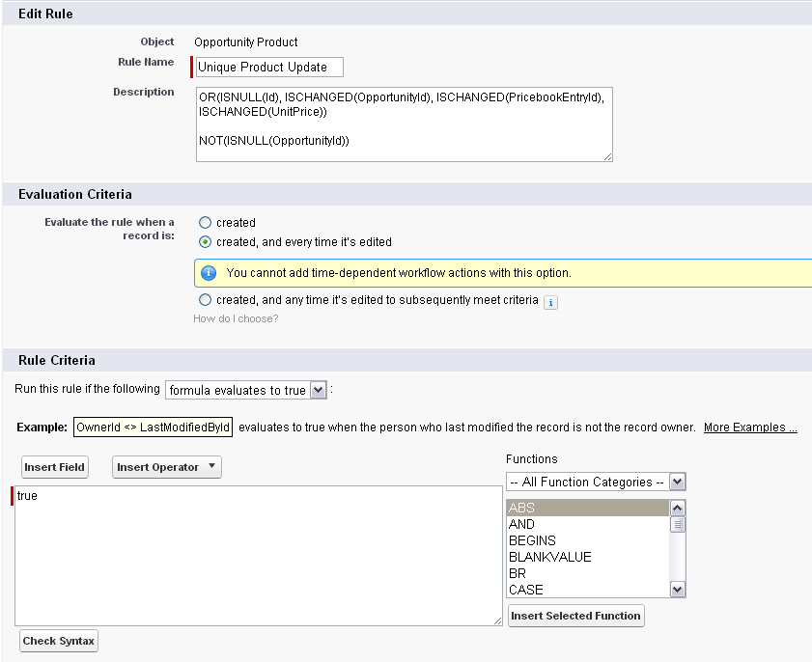
Task: Select the ABS function in the list
Action: pyautogui.click(x=541, y=507)
